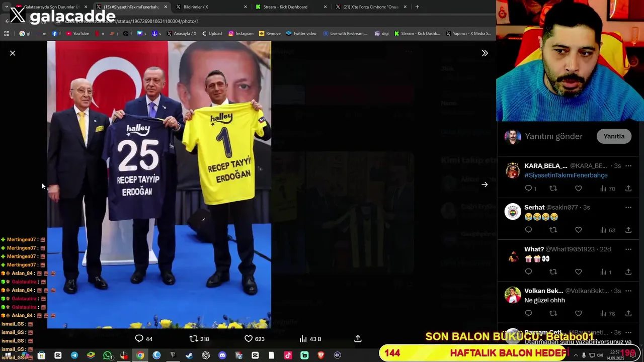Reply to What?'s tweet
Viewport: 644px width, 362px height.
(x=528, y=272)
